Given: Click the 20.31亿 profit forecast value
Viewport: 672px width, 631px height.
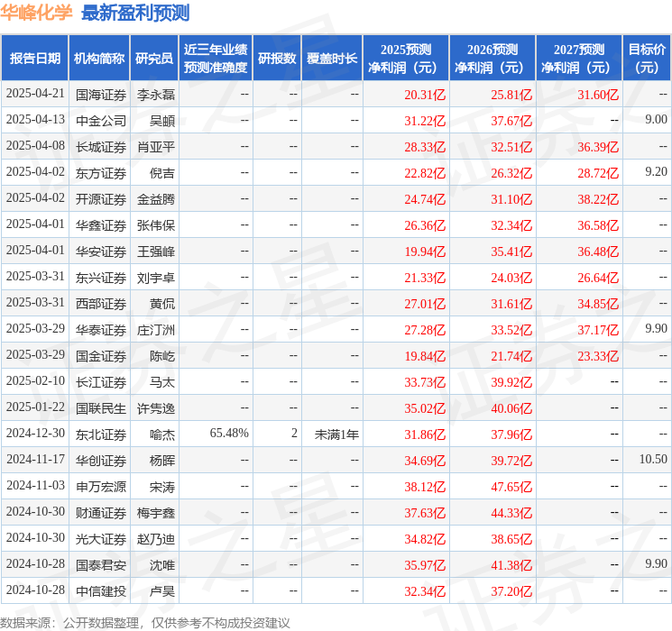Looking at the screenshot, I should tap(425, 95).
